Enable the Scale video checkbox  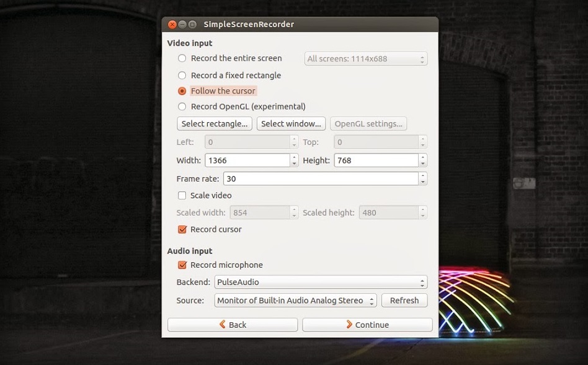point(182,195)
